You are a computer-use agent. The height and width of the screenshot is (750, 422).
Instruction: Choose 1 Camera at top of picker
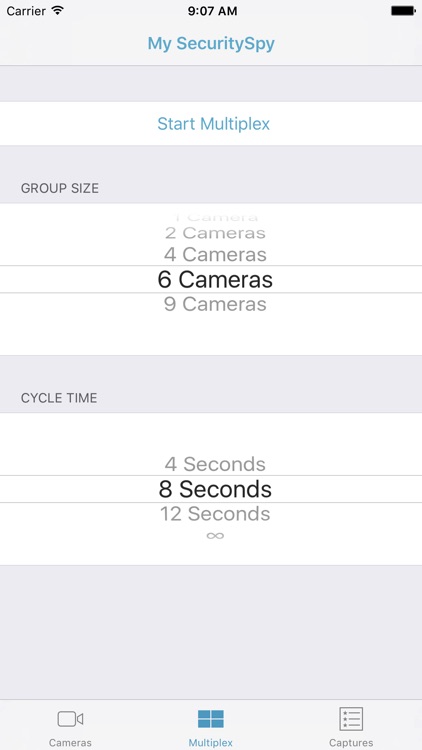coord(215,217)
